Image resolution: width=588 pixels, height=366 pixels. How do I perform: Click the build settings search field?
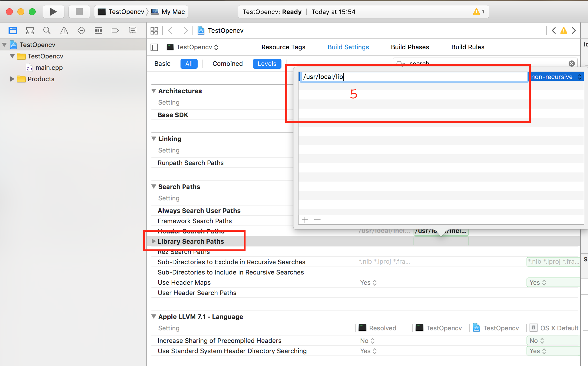[x=485, y=64]
